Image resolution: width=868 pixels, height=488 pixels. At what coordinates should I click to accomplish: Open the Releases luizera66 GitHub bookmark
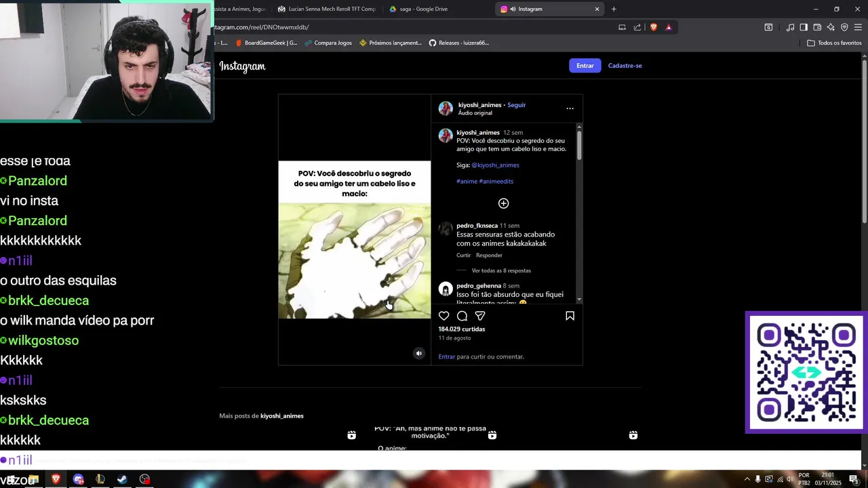(x=459, y=43)
